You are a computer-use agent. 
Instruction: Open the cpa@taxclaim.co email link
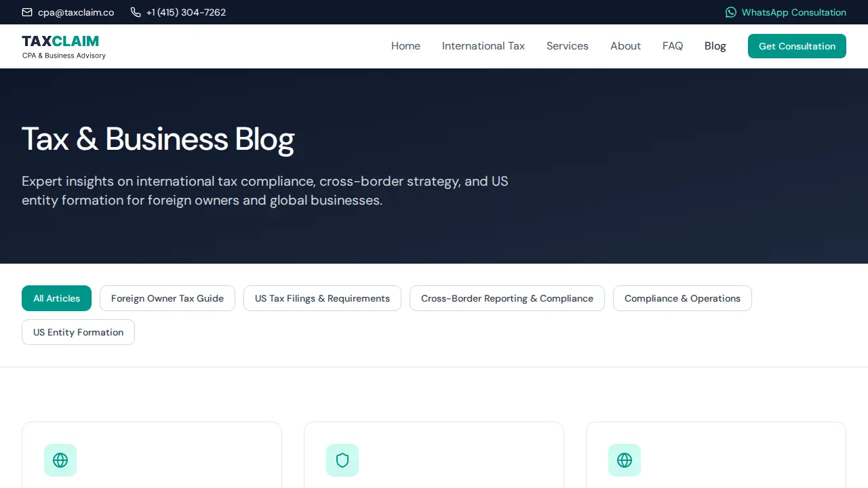[68, 12]
